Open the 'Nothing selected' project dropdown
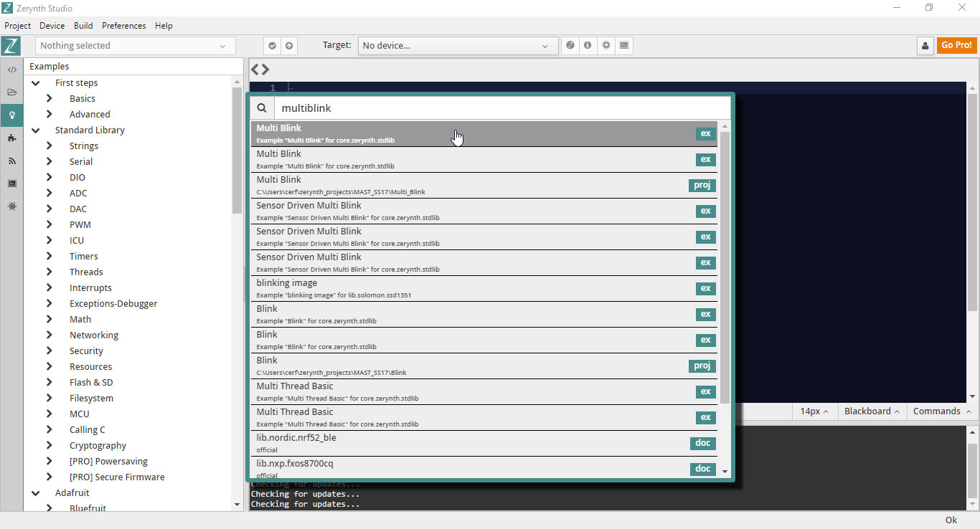Screen dimensions: 980x529 pyautogui.click(x=136, y=46)
